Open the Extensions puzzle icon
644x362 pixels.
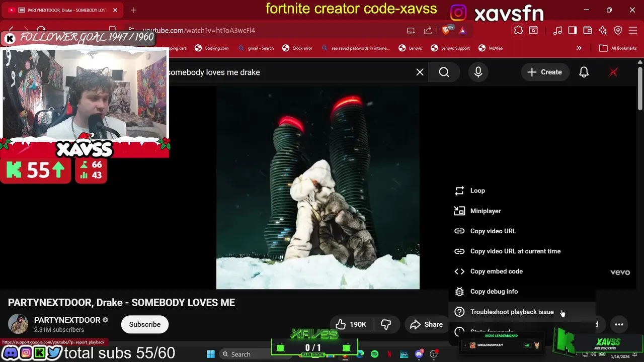pyautogui.click(x=518, y=30)
